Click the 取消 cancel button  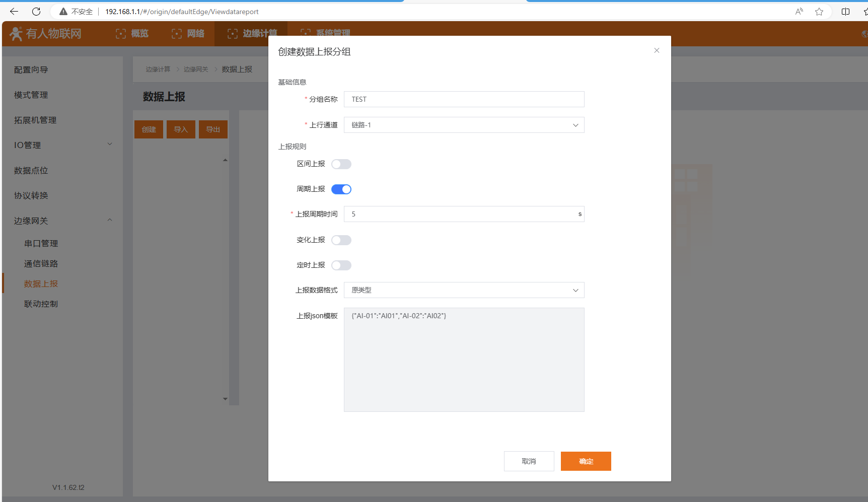point(529,461)
